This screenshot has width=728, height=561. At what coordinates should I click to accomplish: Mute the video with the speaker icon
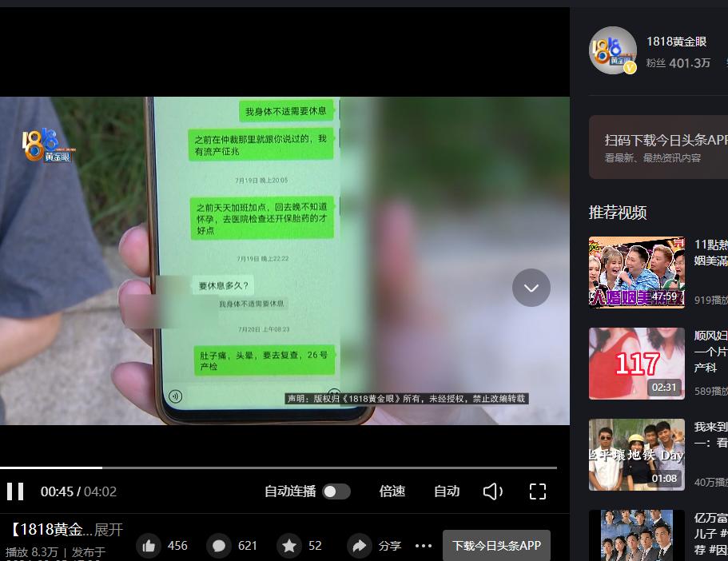pyautogui.click(x=492, y=491)
